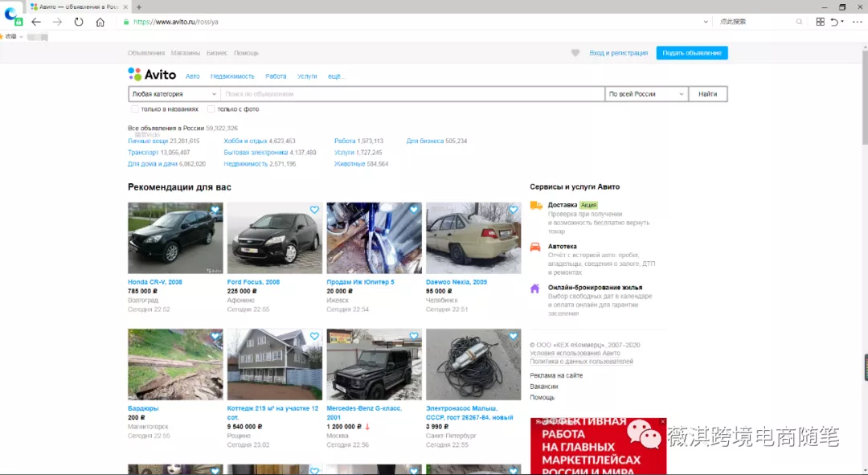Open 'Бытовая электроника' category link
The width and height of the screenshot is (868, 475).
point(256,152)
